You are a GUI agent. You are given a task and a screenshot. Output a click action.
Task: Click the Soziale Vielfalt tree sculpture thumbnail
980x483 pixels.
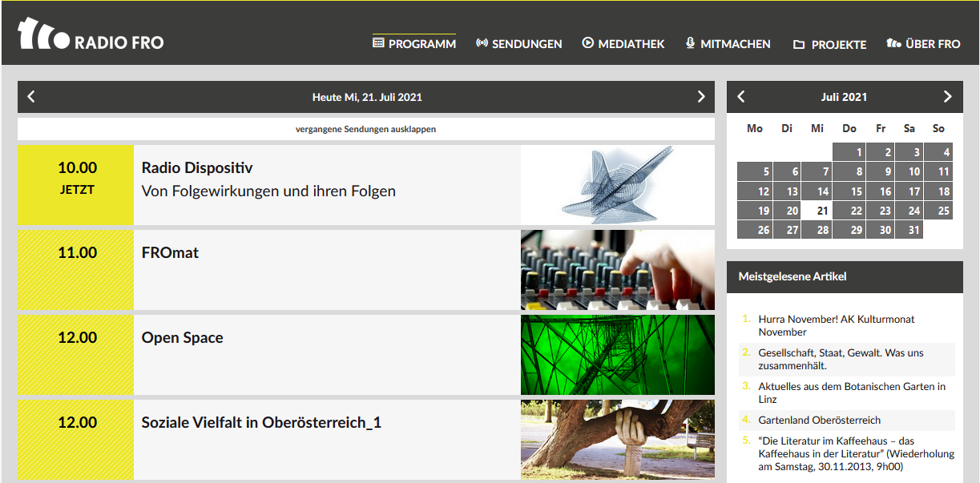(x=618, y=440)
